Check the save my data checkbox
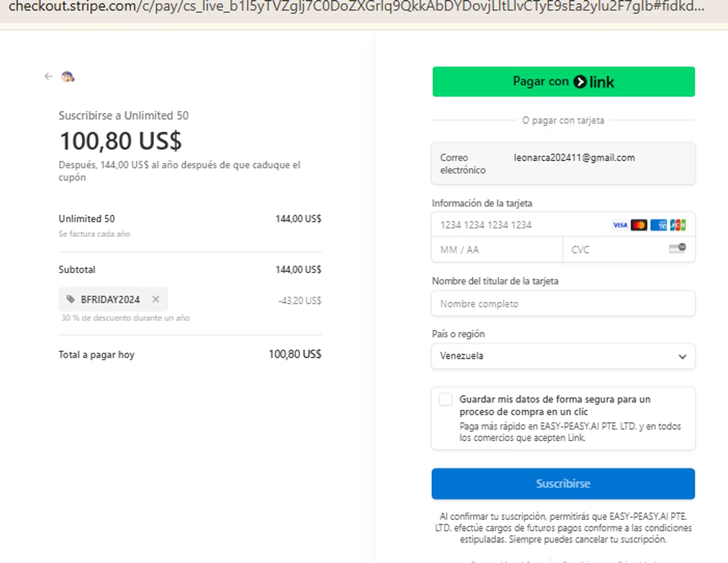Screen dimensions: 728x563 (x=446, y=399)
